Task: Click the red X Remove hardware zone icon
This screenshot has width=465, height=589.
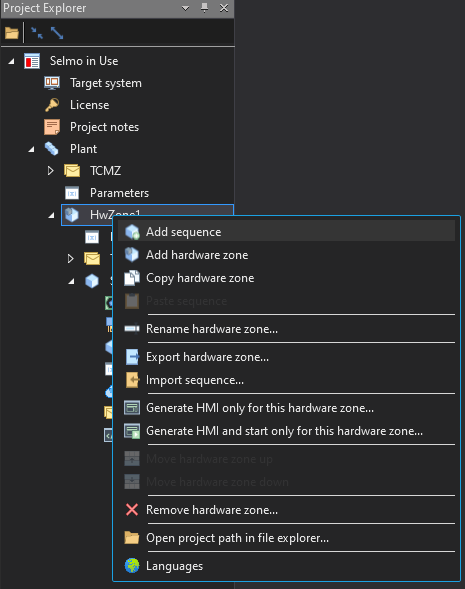Action: tap(132, 510)
